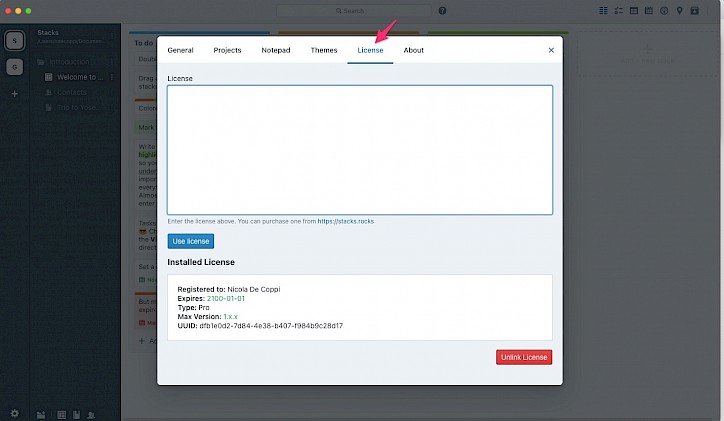The image size is (724, 421).
Task: Switch to the Projects tab
Action: 227,50
